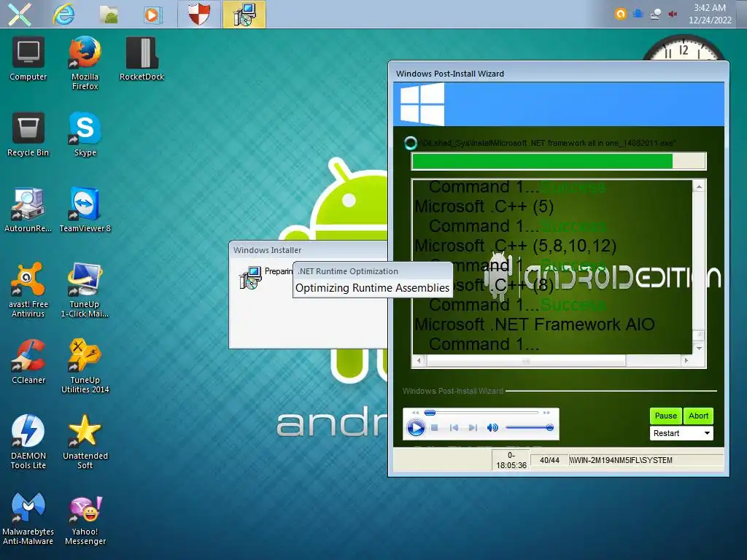The image size is (747, 560).
Task: Click the Windows logo in the wizard header
Action: click(x=422, y=104)
